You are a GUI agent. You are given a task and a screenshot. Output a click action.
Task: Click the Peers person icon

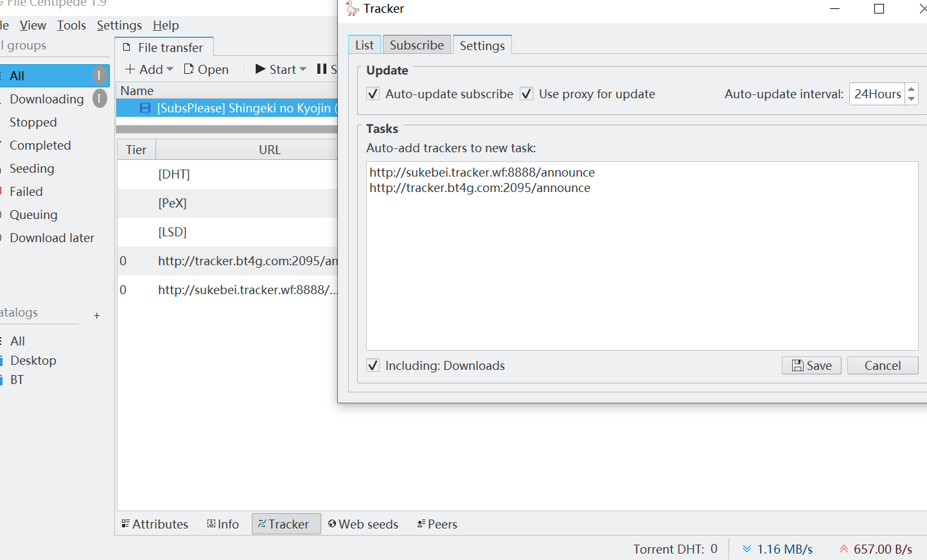pos(422,523)
